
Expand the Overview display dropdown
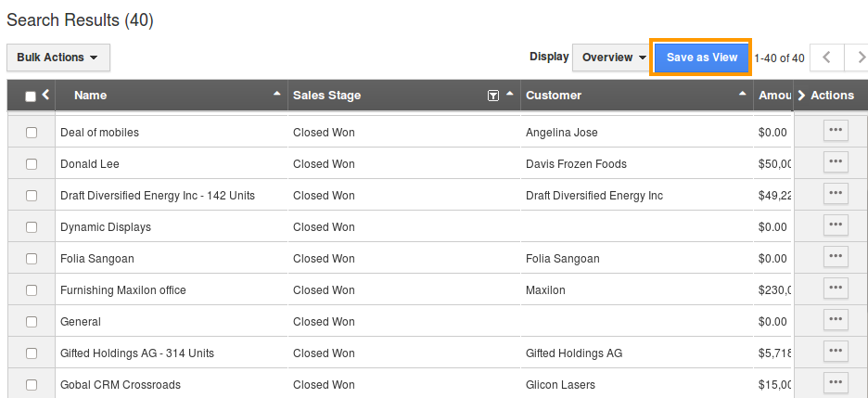click(x=613, y=58)
